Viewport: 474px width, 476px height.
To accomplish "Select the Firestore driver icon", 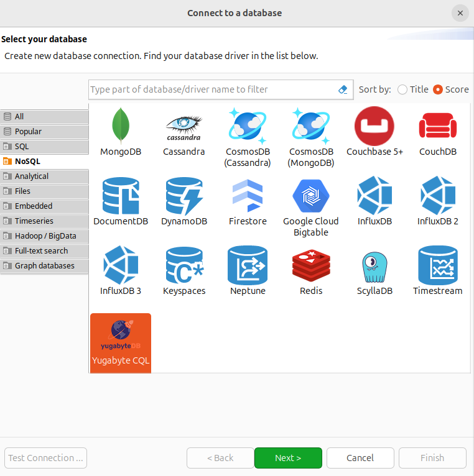I will [248, 196].
